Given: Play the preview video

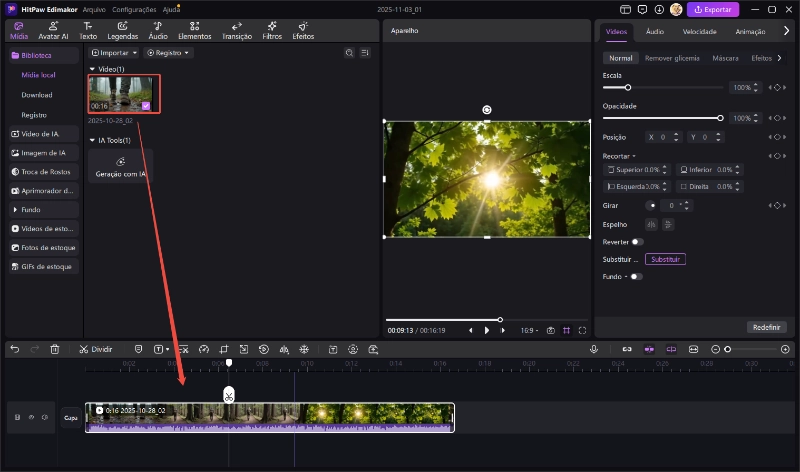Looking at the screenshot, I should point(487,331).
